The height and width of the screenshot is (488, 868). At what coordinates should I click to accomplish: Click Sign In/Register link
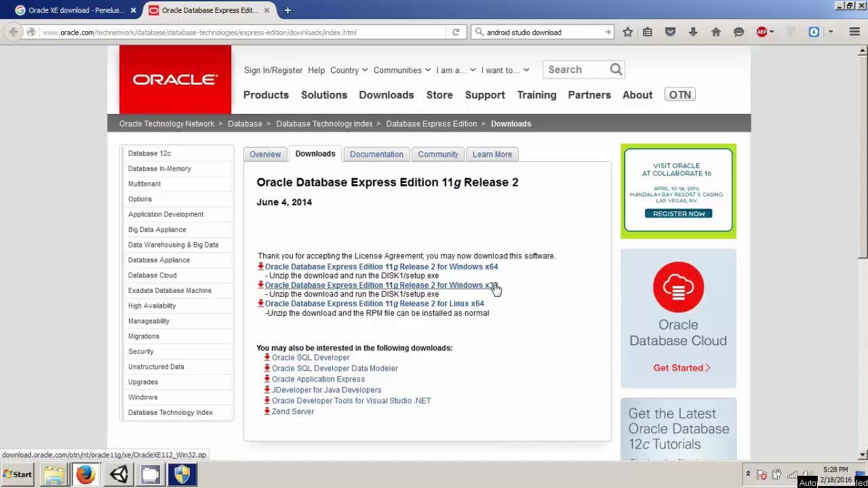pyautogui.click(x=273, y=70)
